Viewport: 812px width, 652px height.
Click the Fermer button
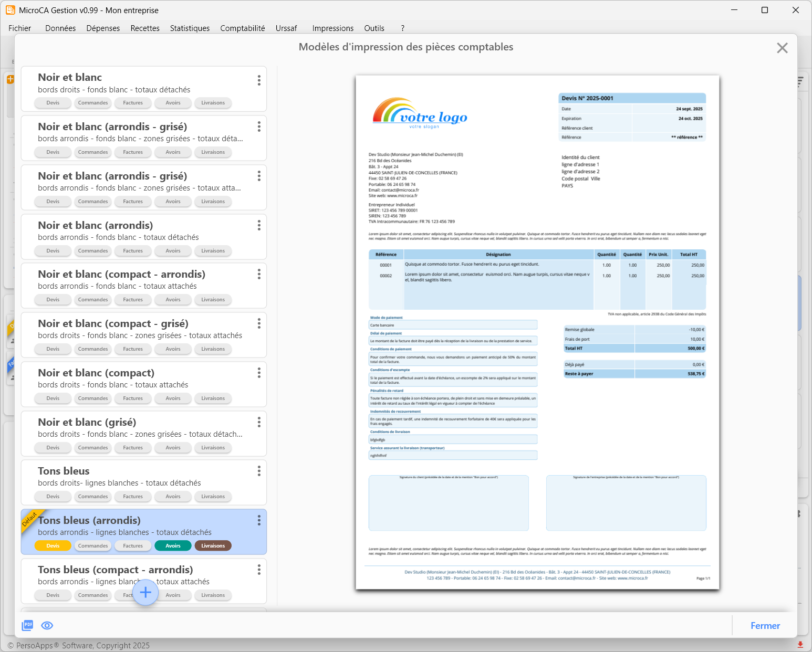pos(765,626)
